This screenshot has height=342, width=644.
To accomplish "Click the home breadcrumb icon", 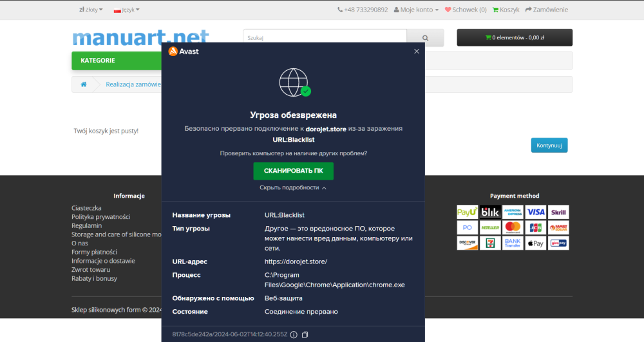I will coord(84,84).
